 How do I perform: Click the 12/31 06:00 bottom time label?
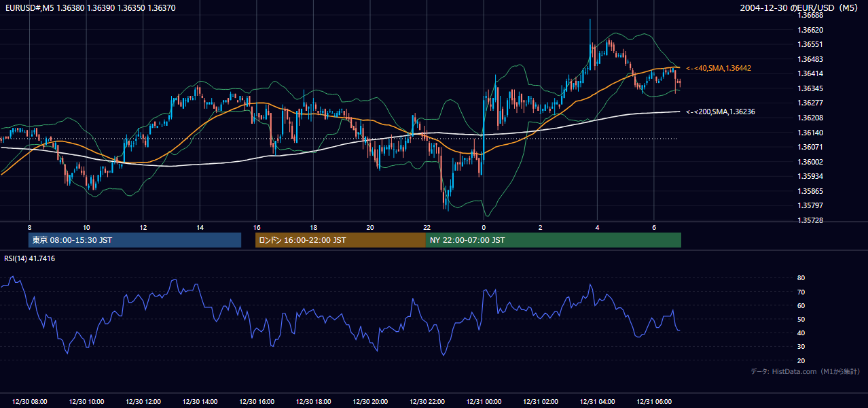point(653,402)
